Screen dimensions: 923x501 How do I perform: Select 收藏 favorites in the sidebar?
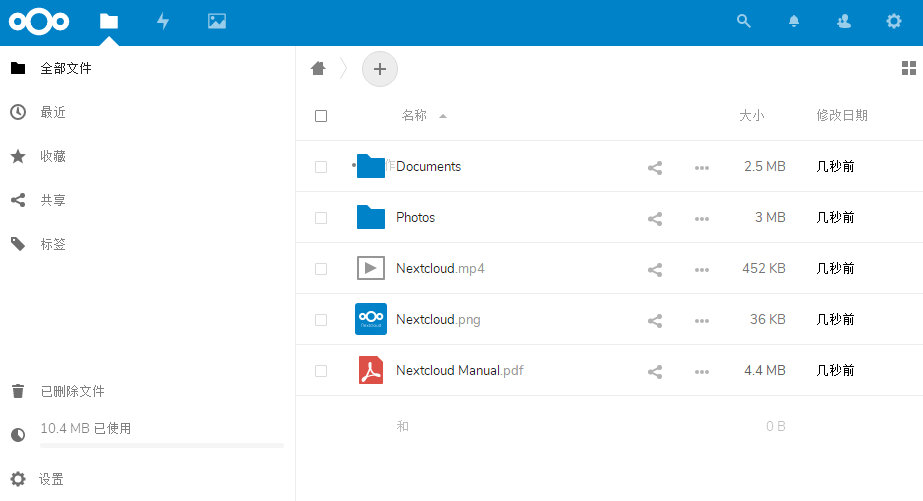[x=147, y=156]
